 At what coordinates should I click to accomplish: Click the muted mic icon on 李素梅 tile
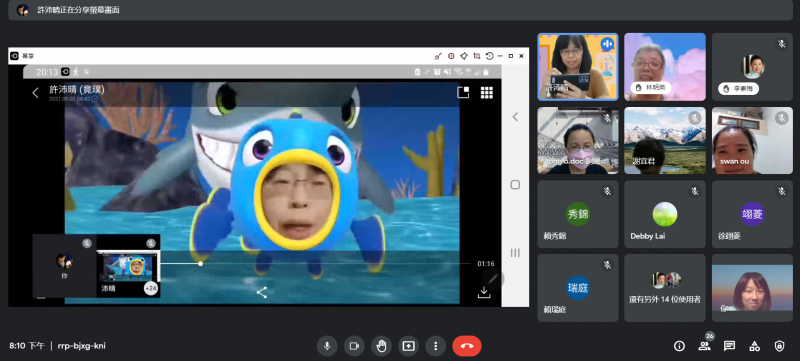pyautogui.click(x=781, y=44)
